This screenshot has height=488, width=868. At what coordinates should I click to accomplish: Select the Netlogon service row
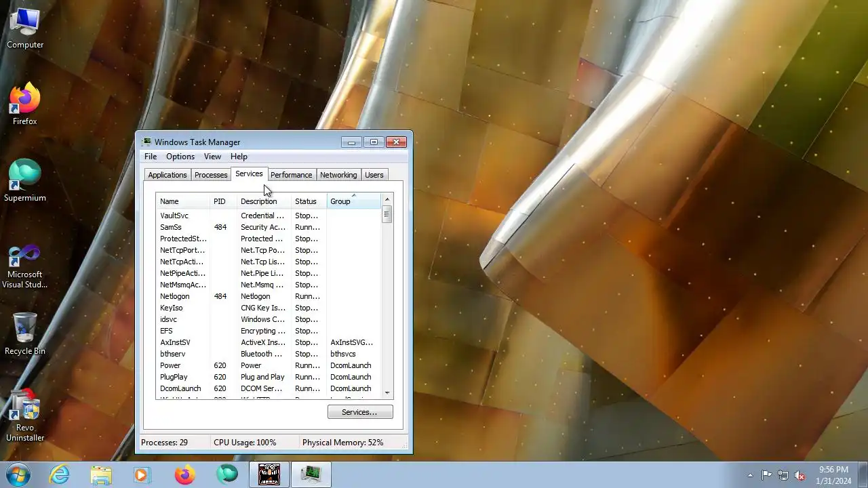pyautogui.click(x=269, y=296)
